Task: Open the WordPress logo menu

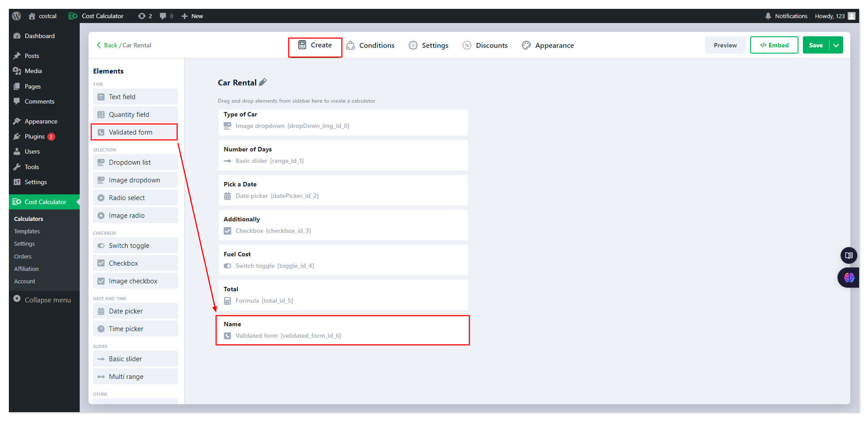Action: click(x=16, y=16)
